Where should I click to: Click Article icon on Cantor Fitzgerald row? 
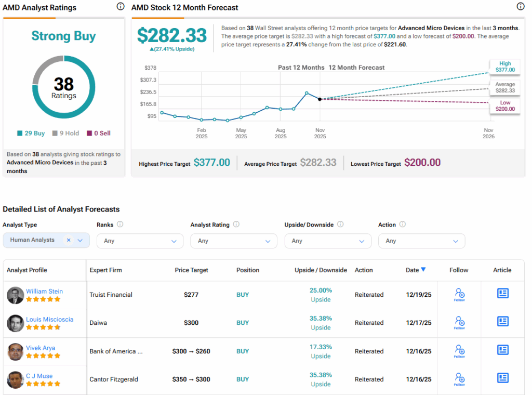502,378
